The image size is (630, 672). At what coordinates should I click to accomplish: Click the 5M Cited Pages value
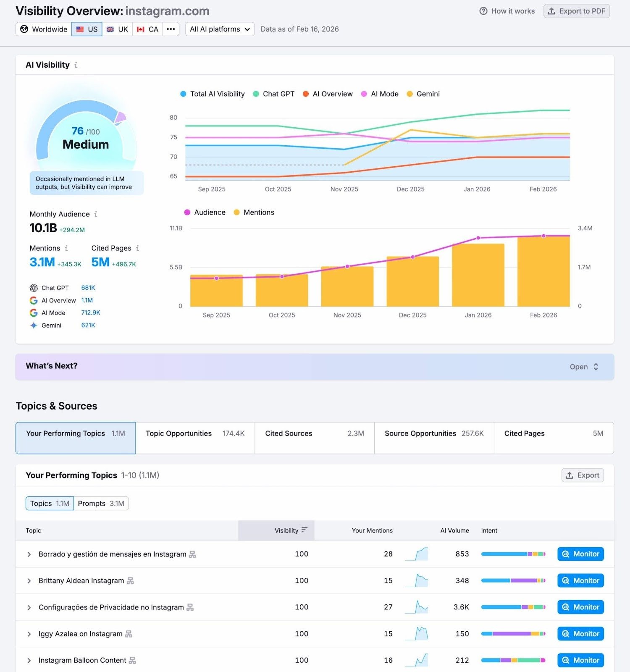[x=100, y=262]
